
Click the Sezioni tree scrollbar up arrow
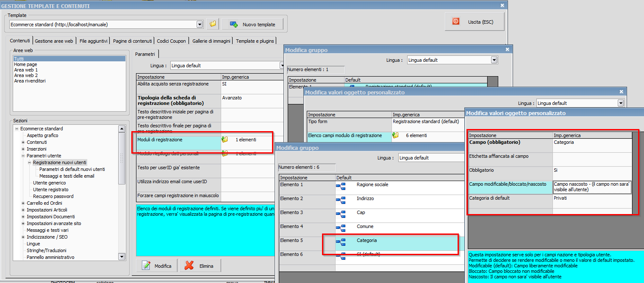tap(122, 129)
